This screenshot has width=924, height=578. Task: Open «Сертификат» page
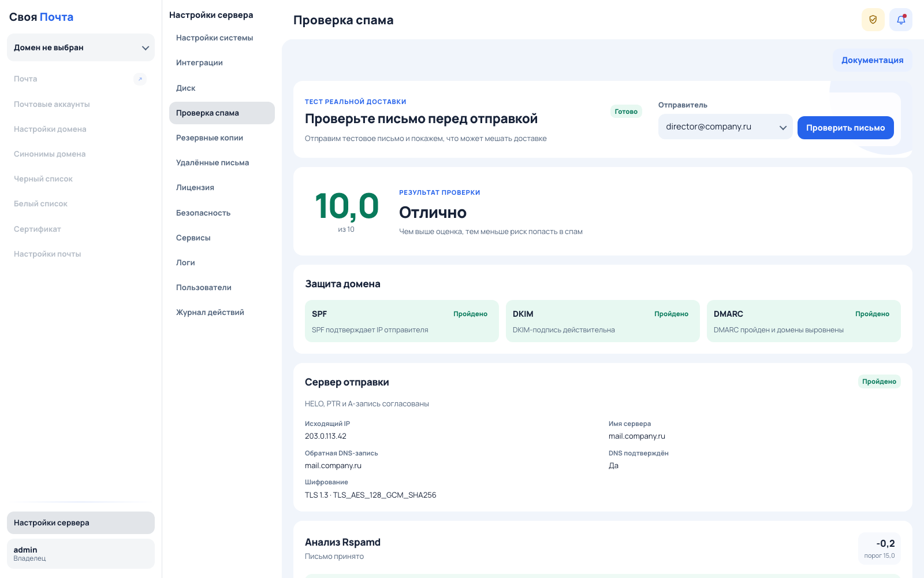click(81, 229)
